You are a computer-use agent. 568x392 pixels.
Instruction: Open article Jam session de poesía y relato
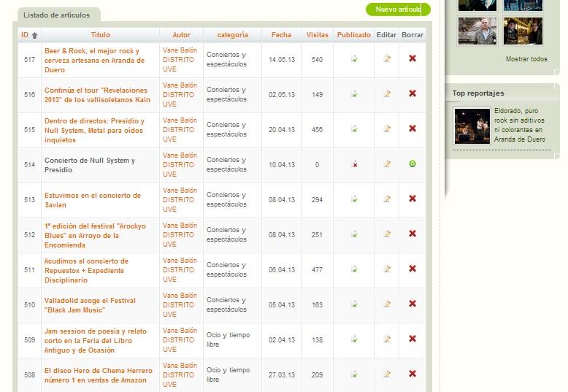coord(95,341)
